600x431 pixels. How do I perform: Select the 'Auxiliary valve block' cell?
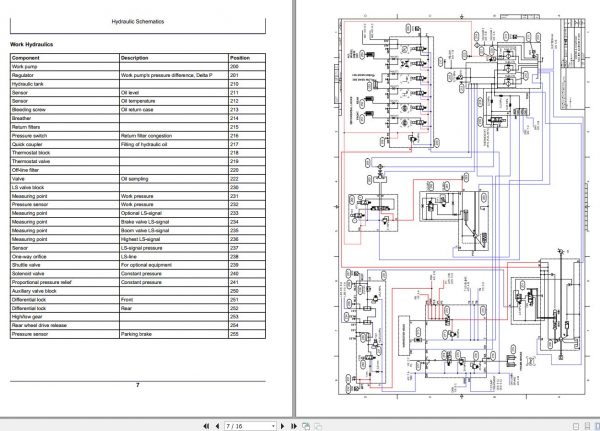click(x=65, y=291)
